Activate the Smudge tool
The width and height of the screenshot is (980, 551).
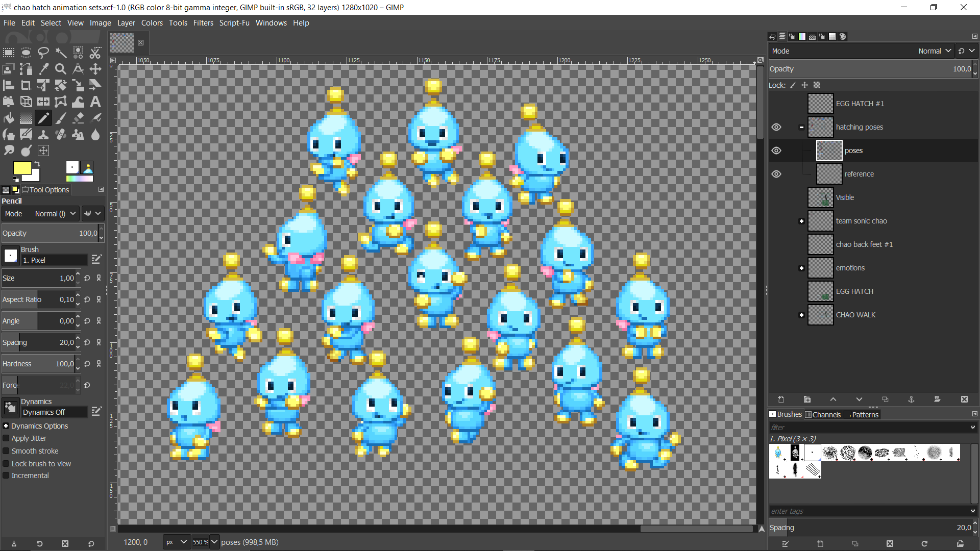click(x=9, y=151)
